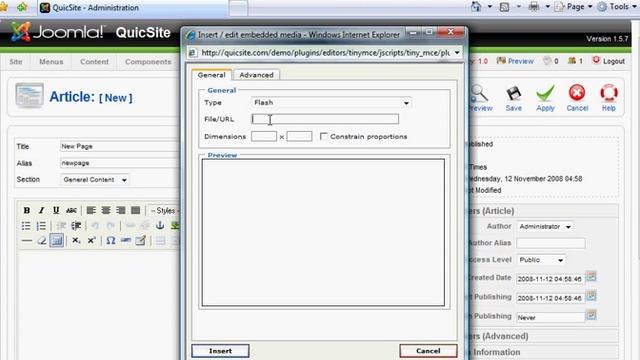Apply bold formatting in article editor
The image size is (640, 360).
[x=27, y=210]
